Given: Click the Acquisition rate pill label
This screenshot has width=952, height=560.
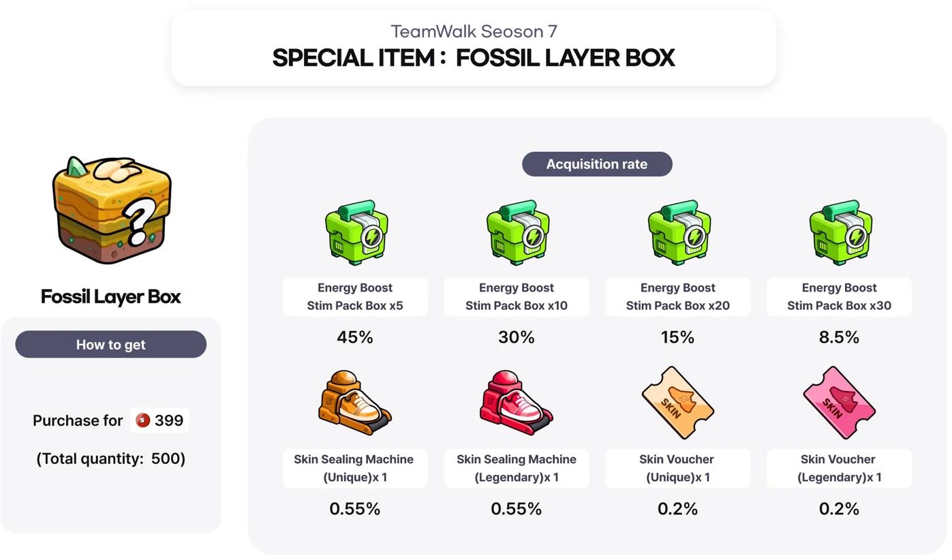Looking at the screenshot, I should (x=597, y=164).
